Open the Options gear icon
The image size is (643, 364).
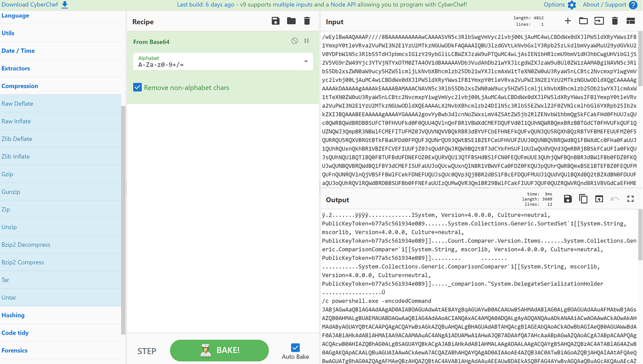571,5
